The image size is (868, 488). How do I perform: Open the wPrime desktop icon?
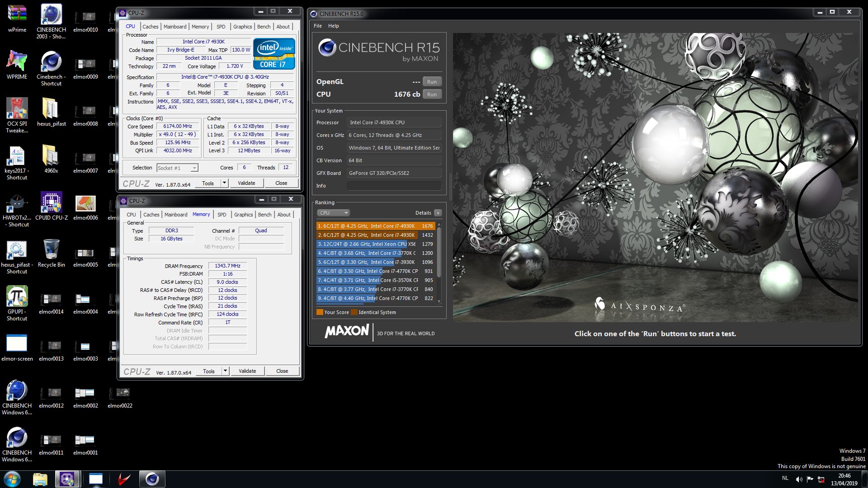pos(17,18)
